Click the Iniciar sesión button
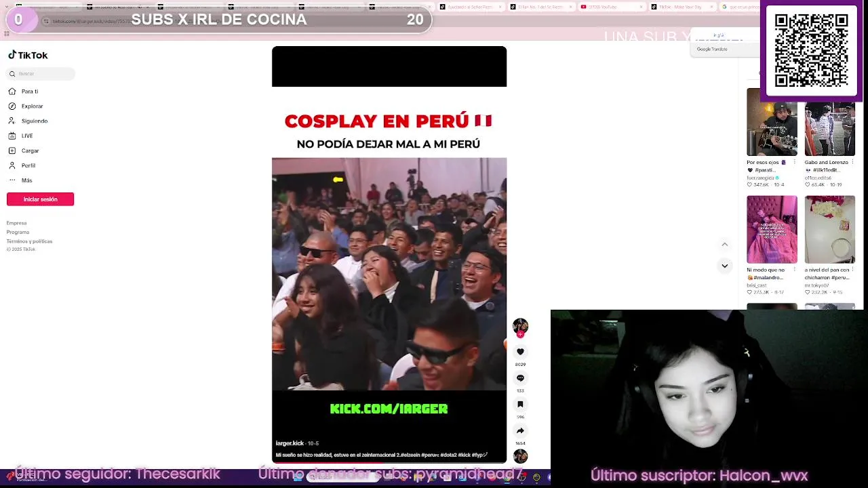The image size is (868, 488). tap(40, 199)
